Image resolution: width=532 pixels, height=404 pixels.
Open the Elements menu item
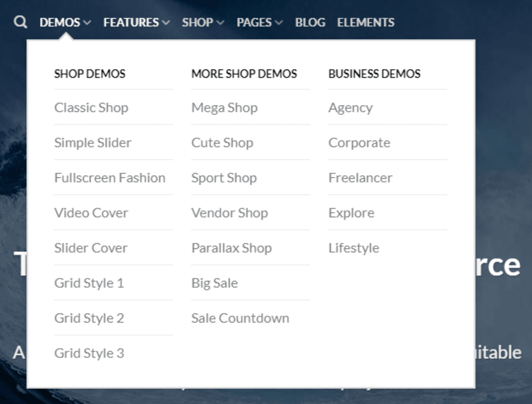pos(366,22)
